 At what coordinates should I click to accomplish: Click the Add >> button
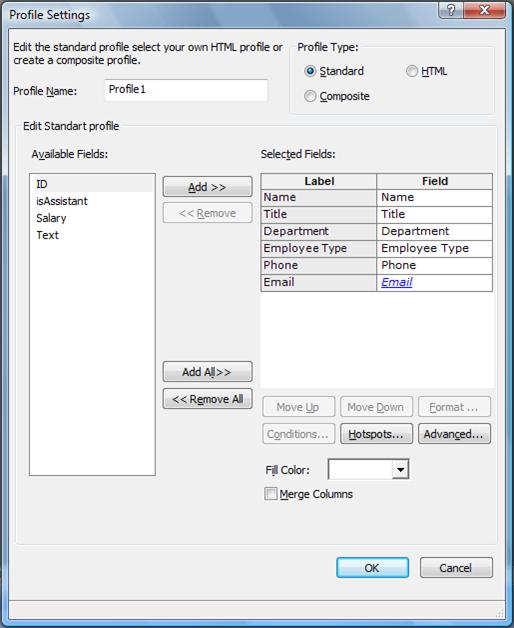click(208, 187)
